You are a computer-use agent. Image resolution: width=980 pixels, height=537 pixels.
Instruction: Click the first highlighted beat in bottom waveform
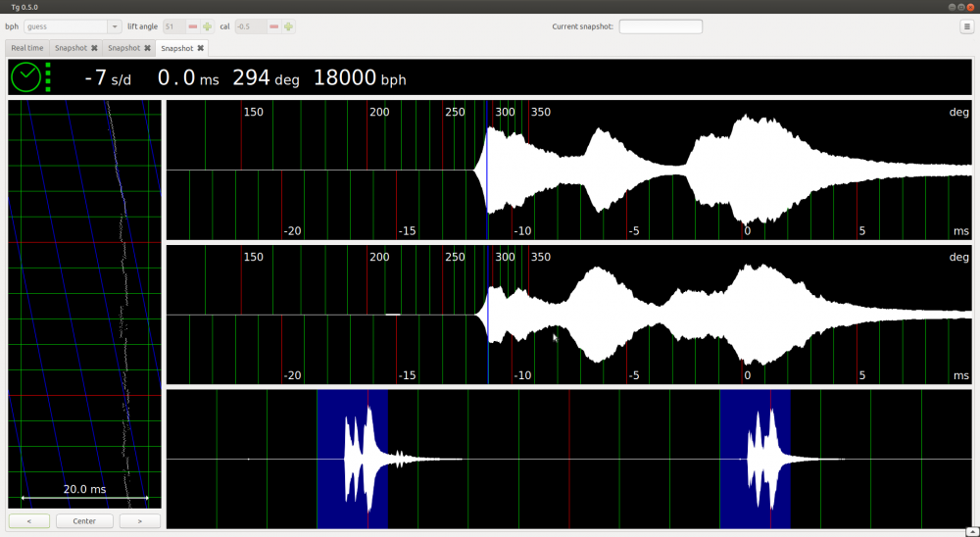[x=353, y=459]
